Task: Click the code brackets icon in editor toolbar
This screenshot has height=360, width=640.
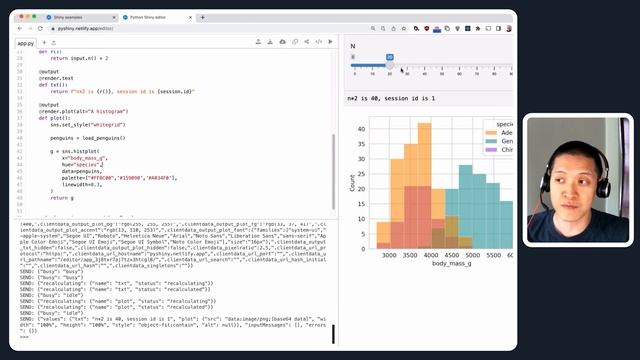Action: (x=319, y=42)
